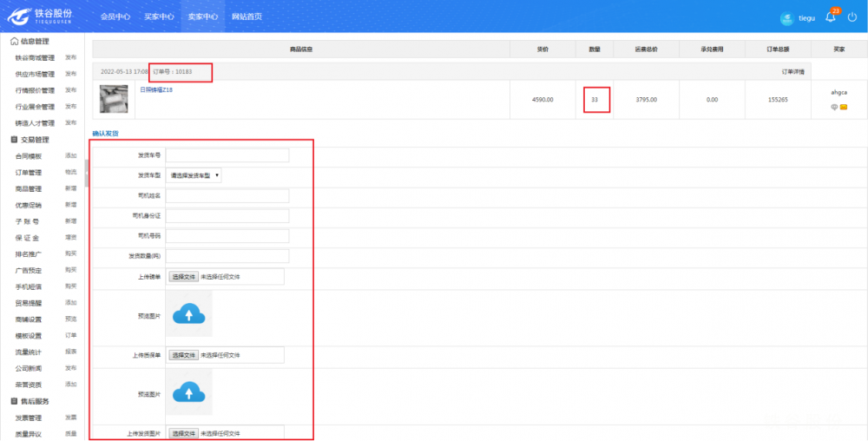868x441 pixels.
Task: Click the notification bell icon
Action: [x=830, y=17]
